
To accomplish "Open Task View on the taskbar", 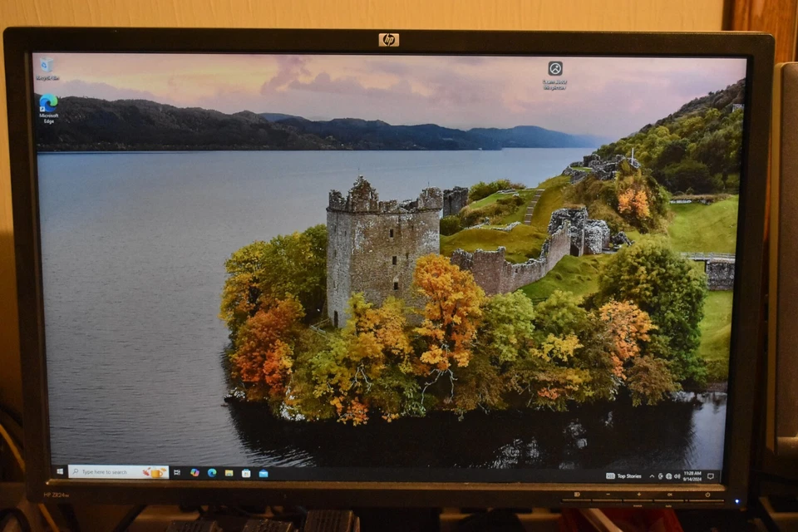I will 176,470.
